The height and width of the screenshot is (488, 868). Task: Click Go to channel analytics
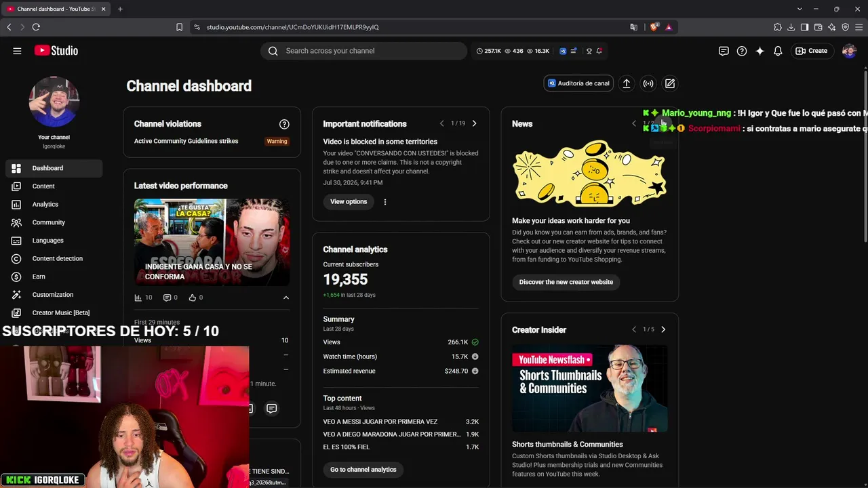(363, 470)
